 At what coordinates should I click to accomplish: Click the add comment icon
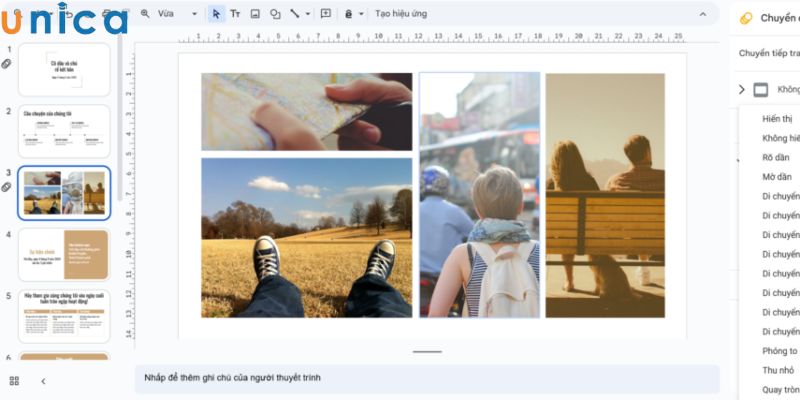point(326,14)
